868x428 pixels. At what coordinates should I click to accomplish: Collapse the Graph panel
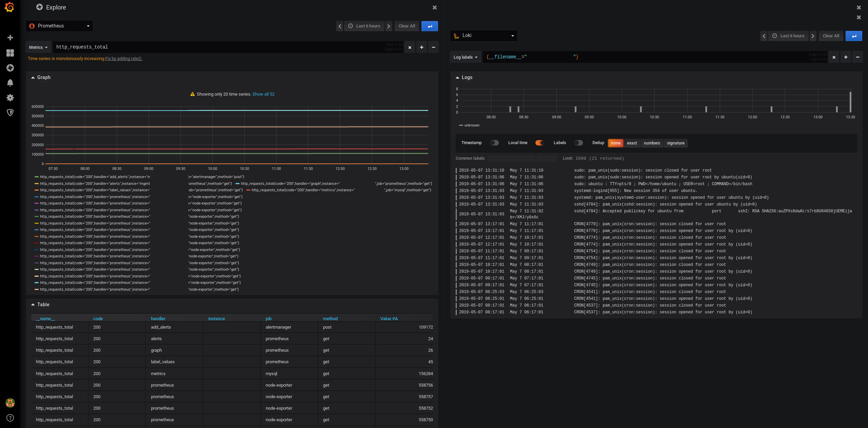coord(41,77)
